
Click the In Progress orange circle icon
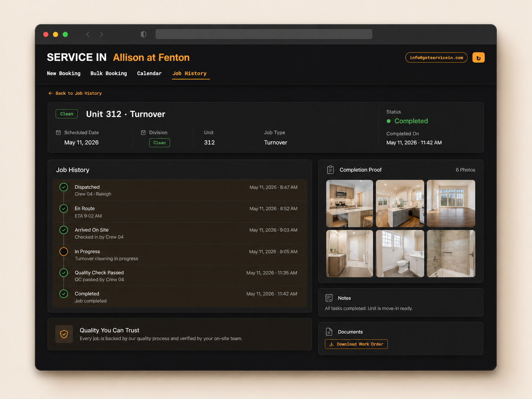(64, 252)
